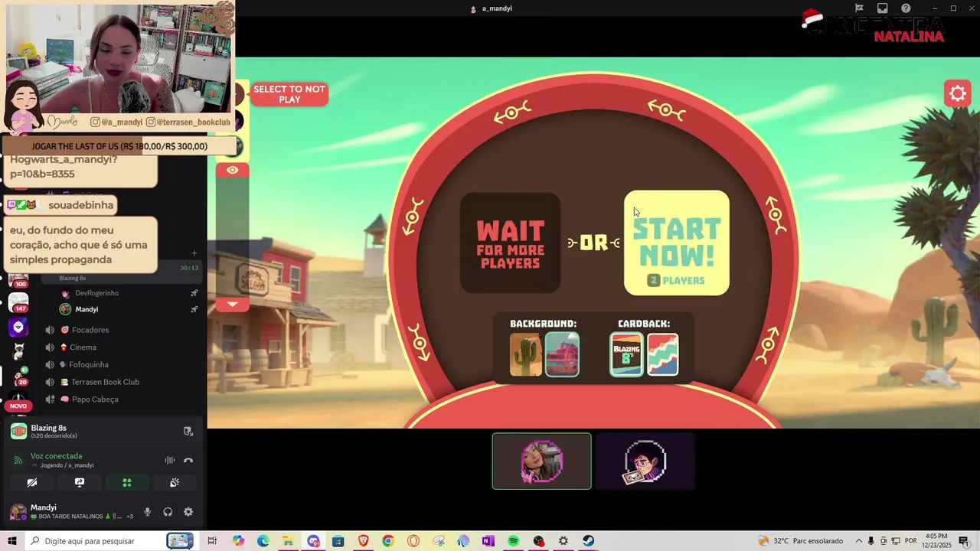The height and width of the screenshot is (551, 980).
Task: Click the Windows taskbar search field
Action: 109,541
